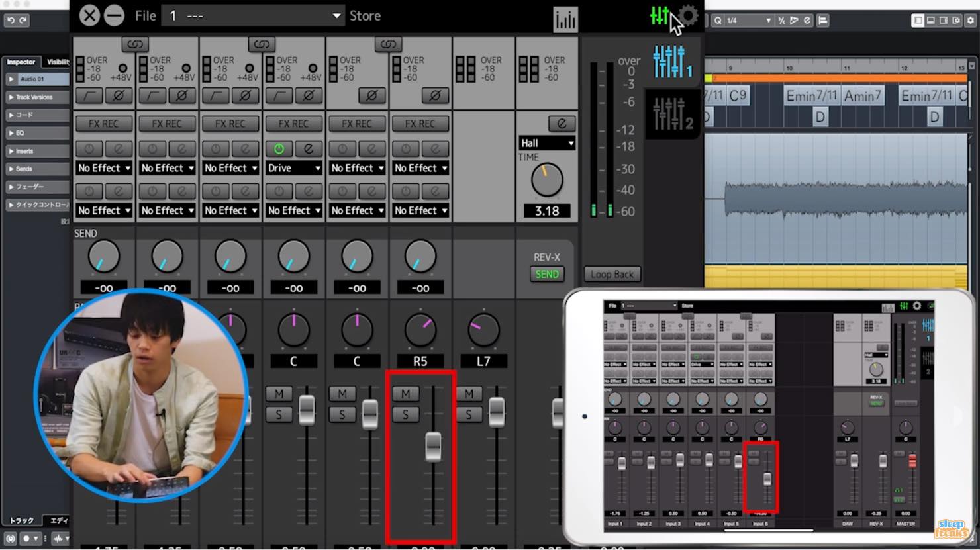Image resolution: width=980 pixels, height=550 pixels.
Task: Toggle +48V phantom power on third channel
Action: click(250, 68)
